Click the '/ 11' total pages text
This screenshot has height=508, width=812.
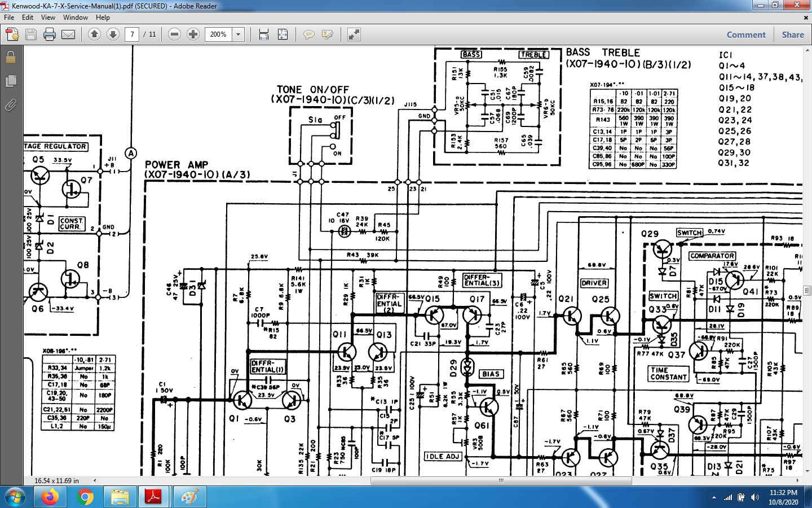149,34
